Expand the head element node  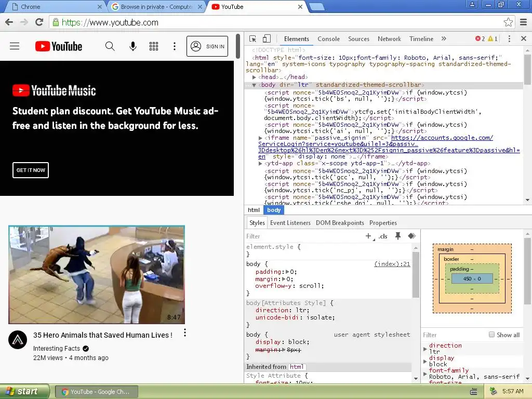254,77
